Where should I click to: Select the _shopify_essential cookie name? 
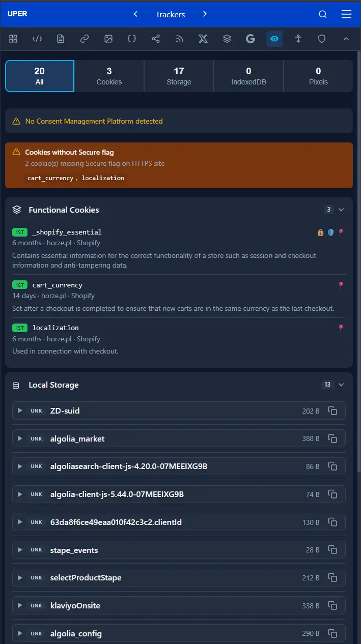coord(67,232)
